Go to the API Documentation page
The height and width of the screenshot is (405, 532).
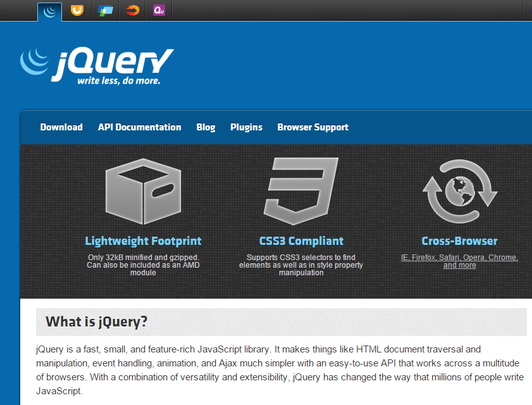click(139, 127)
